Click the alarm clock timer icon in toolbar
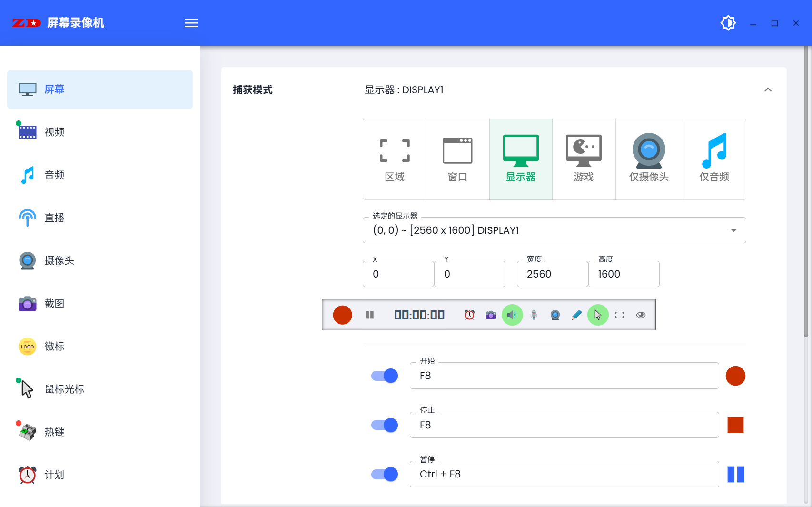The image size is (812, 507). (x=469, y=315)
